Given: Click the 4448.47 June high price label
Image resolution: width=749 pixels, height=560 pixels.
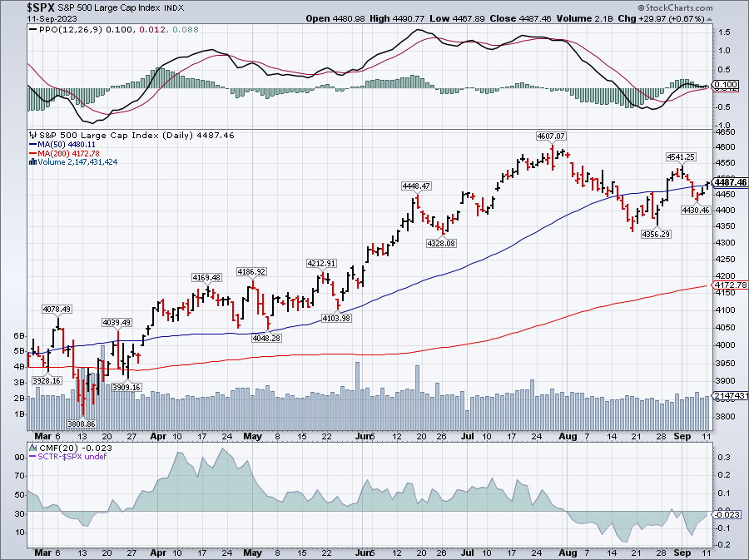Looking at the screenshot, I should [416, 186].
